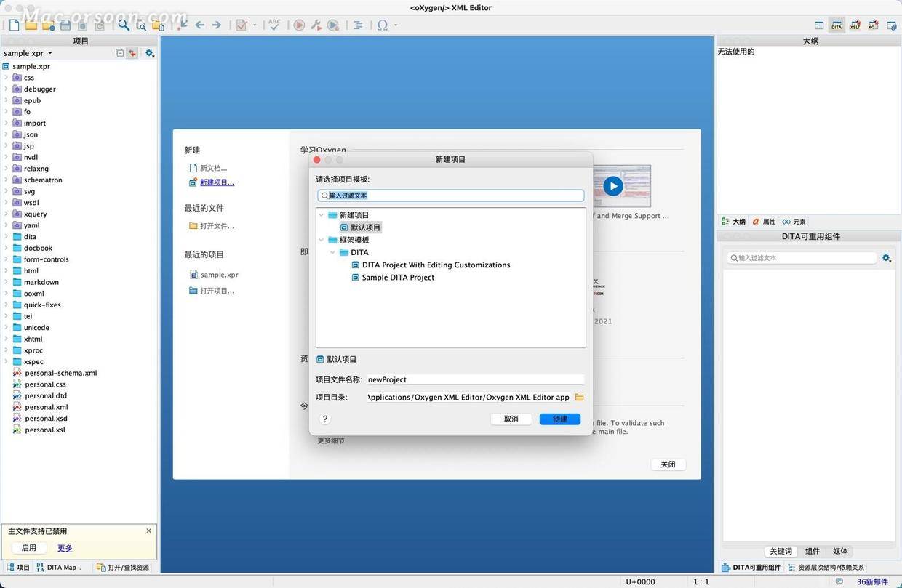Select personal.dtd file in Project tree
This screenshot has height=588, width=902.
click(x=46, y=395)
